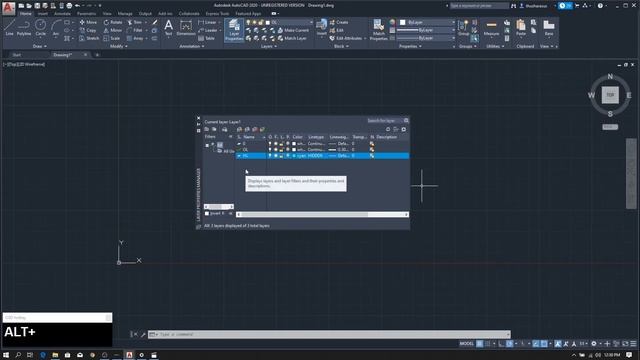Click Edit Attributes button
The width and height of the screenshot is (640, 360).
click(x=346, y=38)
